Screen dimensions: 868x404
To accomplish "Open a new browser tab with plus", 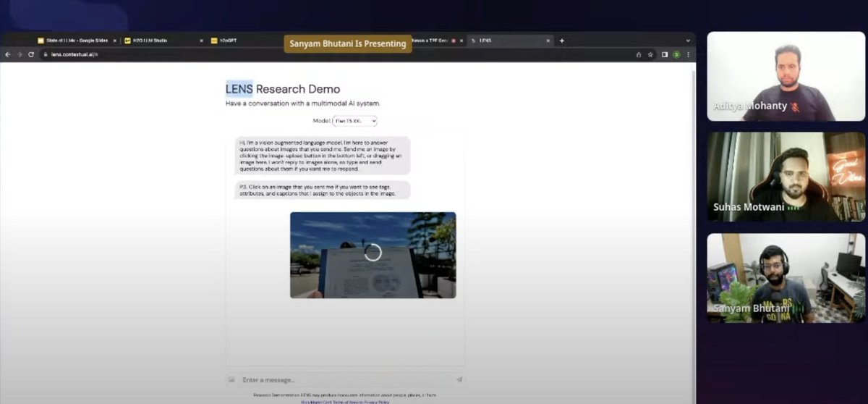I will point(561,41).
